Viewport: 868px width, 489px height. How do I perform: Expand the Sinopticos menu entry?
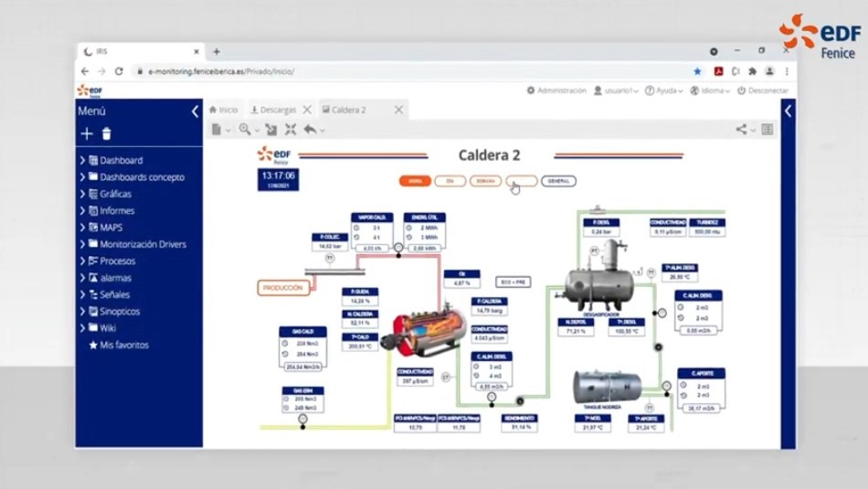tap(82, 312)
